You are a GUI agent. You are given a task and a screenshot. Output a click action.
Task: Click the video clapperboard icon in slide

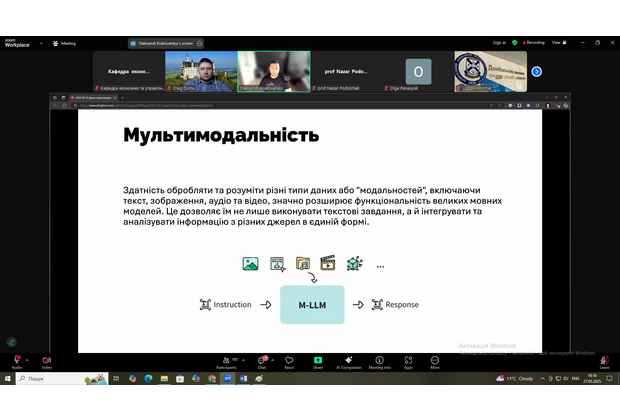[328, 263]
